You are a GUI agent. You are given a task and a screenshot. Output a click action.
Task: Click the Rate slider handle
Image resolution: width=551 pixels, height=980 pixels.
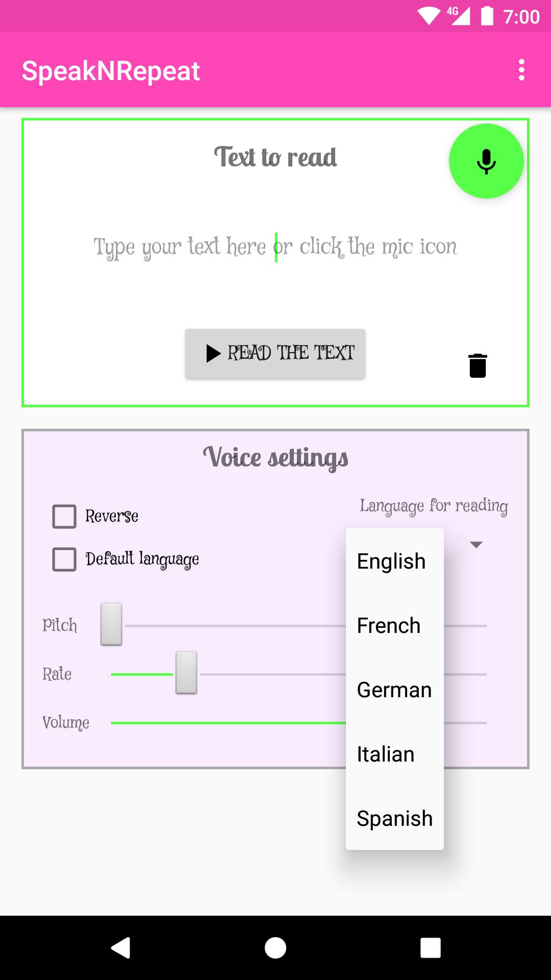[x=186, y=673]
